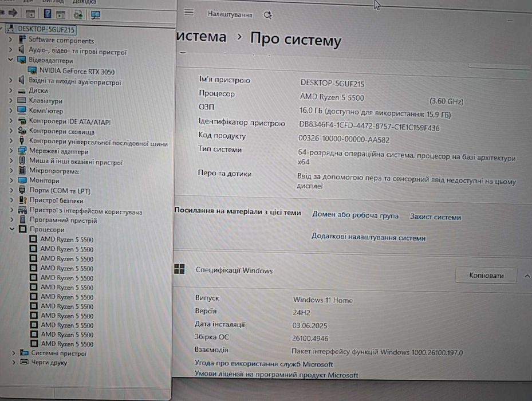The width and height of the screenshot is (532, 401).
Task: Expand the Системні пристрої branch
Action: pyautogui.click(x=13, y=353)
